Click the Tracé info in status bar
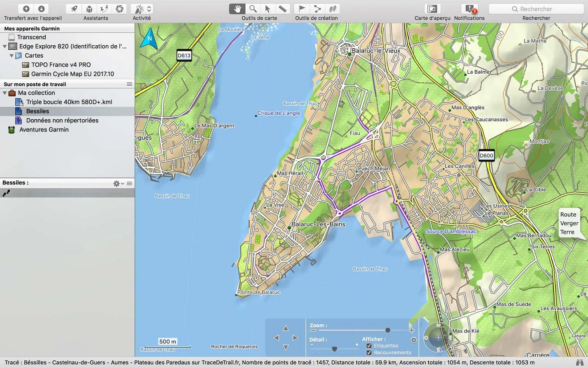This screenshot has width=588, height=368. coord(269,362)
